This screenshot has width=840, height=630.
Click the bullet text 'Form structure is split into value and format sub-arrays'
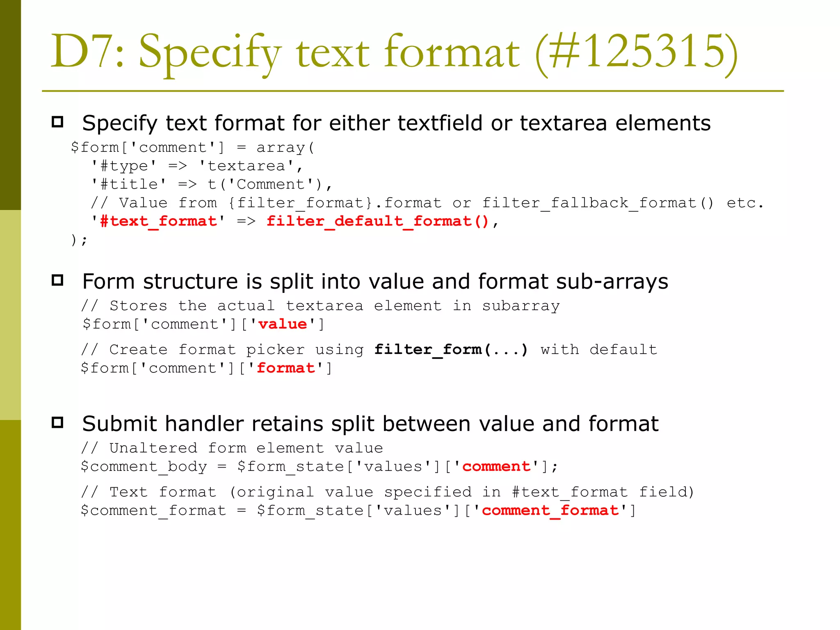375,282
